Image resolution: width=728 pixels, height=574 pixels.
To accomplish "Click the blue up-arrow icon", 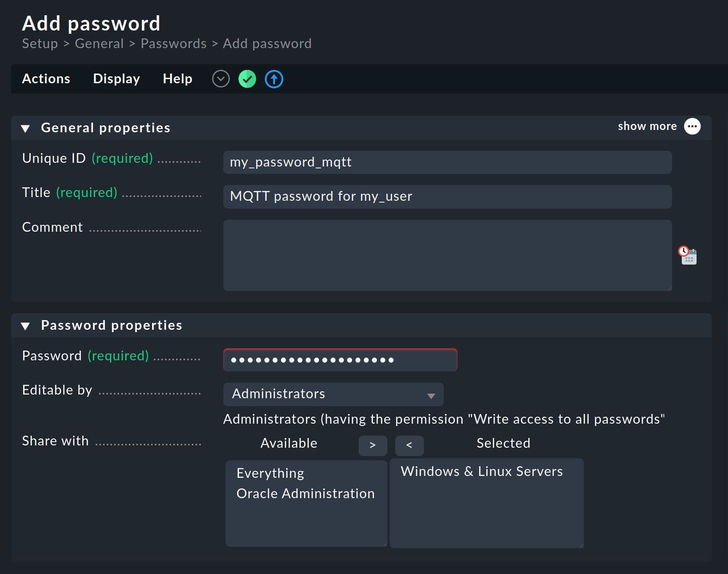I will coord(274,79).
